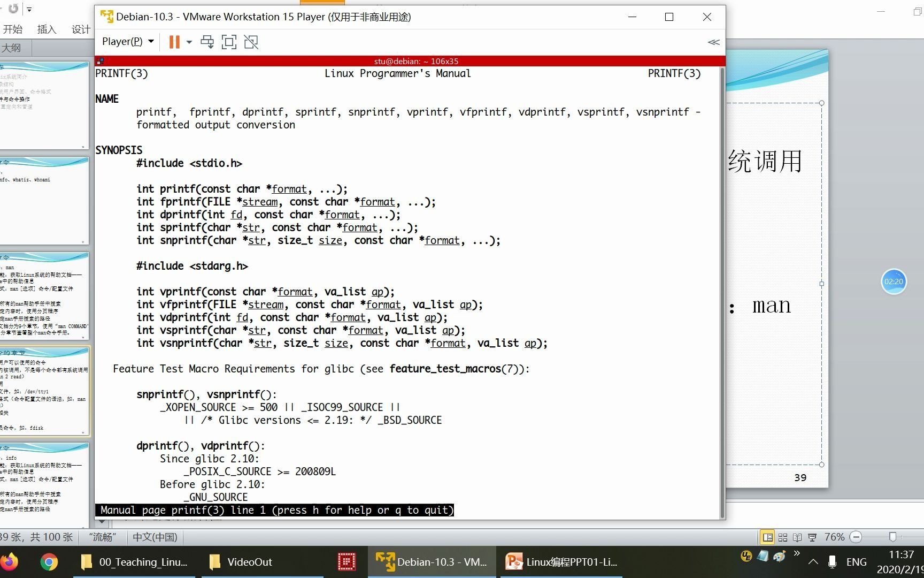
Task: Switch to Normal view in PowerPoint status bar
Action: 767,537
